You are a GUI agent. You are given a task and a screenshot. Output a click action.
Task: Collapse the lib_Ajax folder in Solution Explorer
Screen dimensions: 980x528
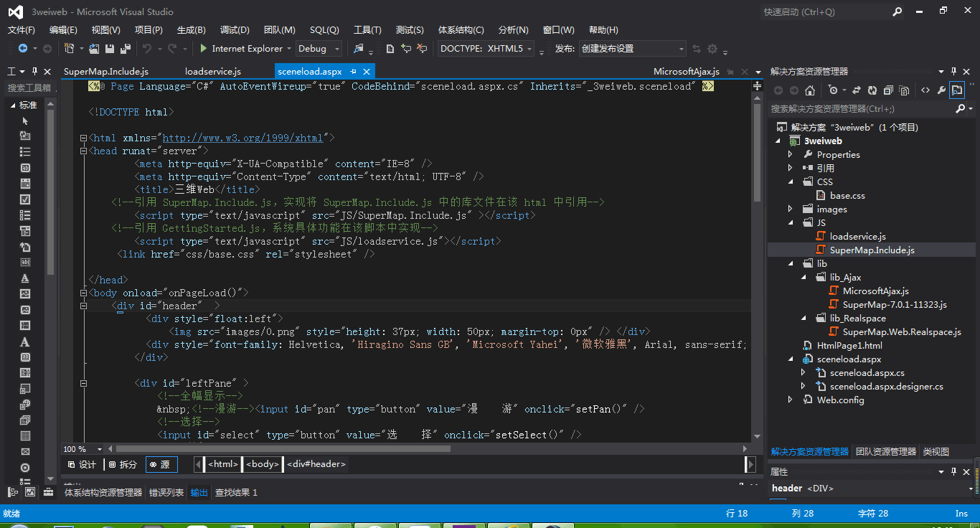pyautogui.click(x=805, y=278)
